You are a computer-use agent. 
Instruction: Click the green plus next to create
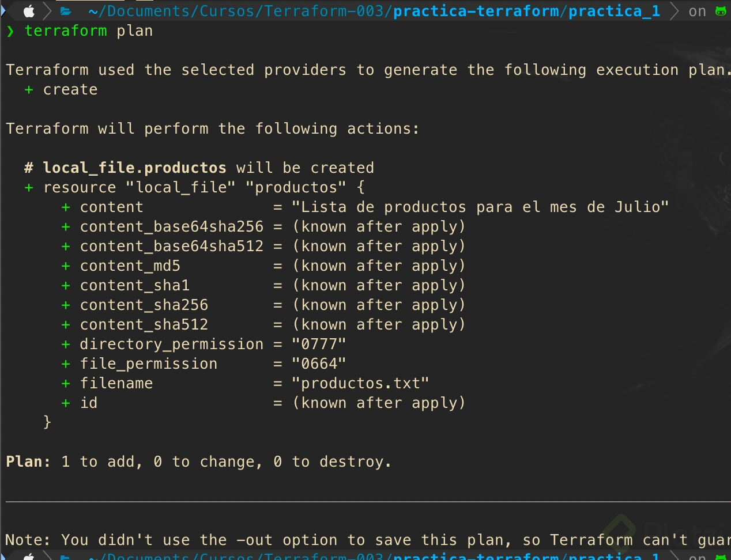coord(29,90)
